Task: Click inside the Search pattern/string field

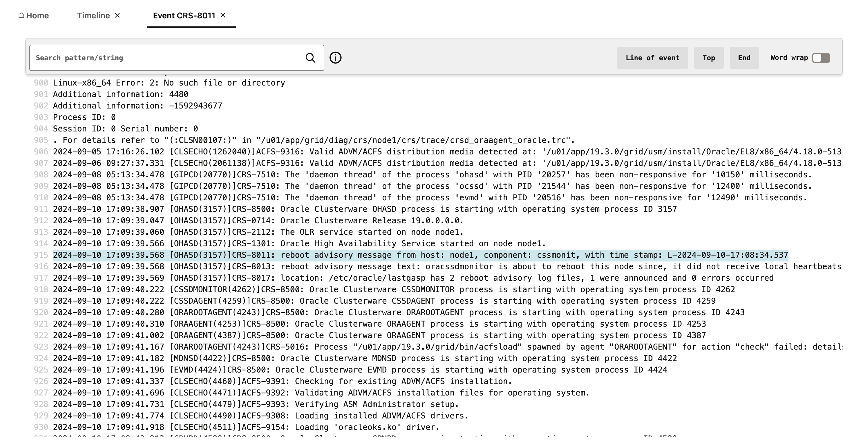Action: [x=152, y=58]
